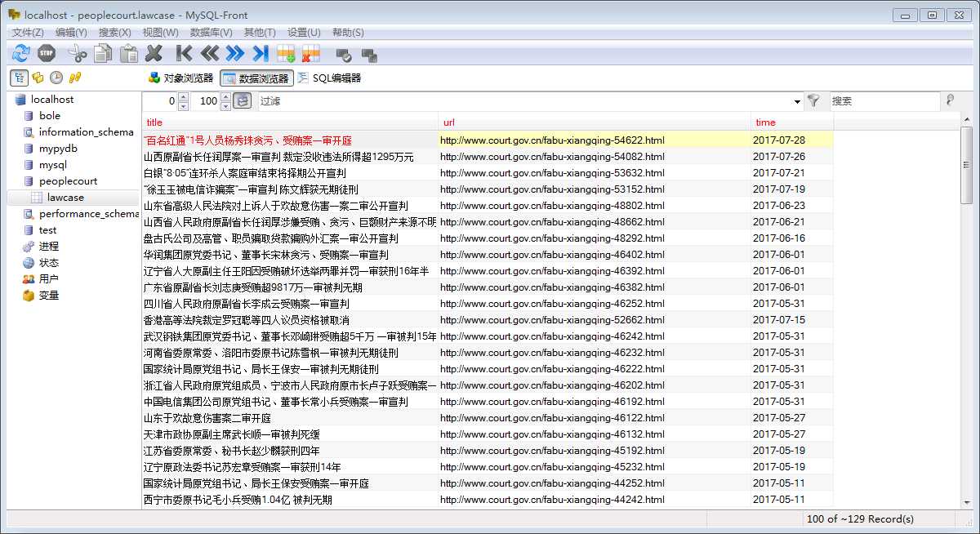Switch to 数据浏览器 tab

[x=256, y=78]
